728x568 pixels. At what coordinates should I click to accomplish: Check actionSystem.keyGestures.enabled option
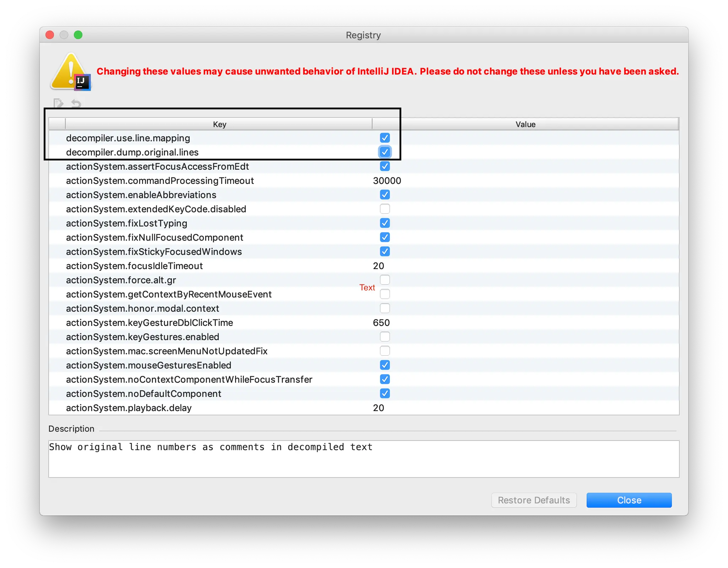click(x=385, y=337)
